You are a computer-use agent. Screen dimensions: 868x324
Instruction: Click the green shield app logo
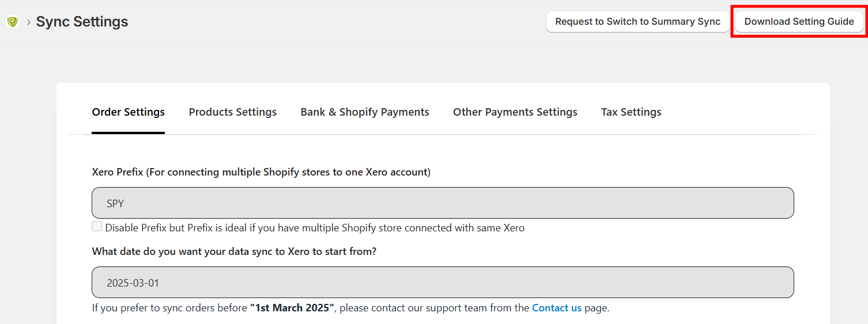pyautogui.click(x=12, y=22)
